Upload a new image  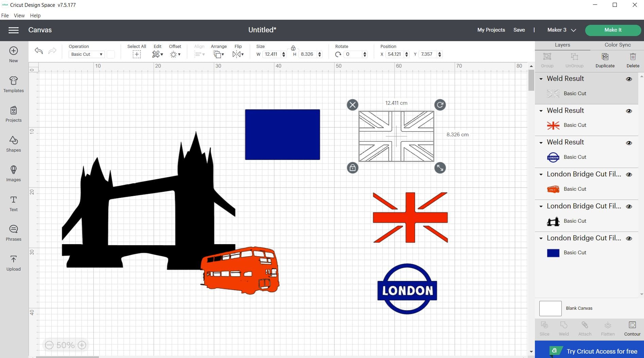pyautogui.click(x=14, y=263)
